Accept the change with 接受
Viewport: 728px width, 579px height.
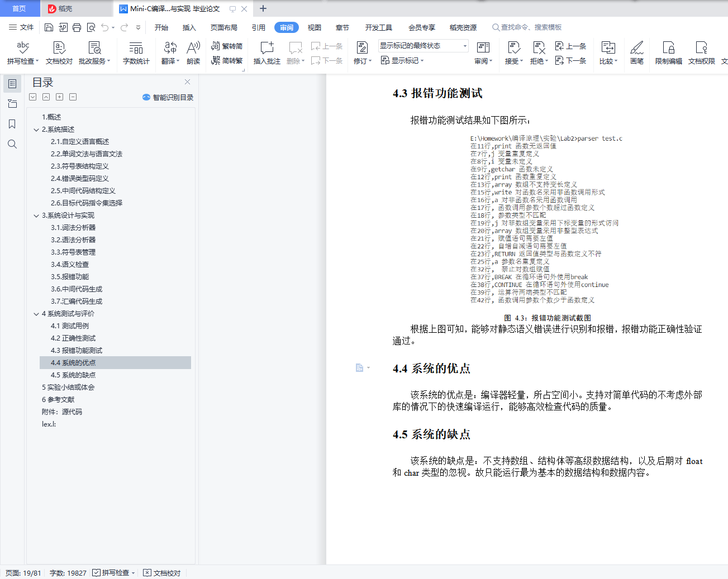click(511, 53)
